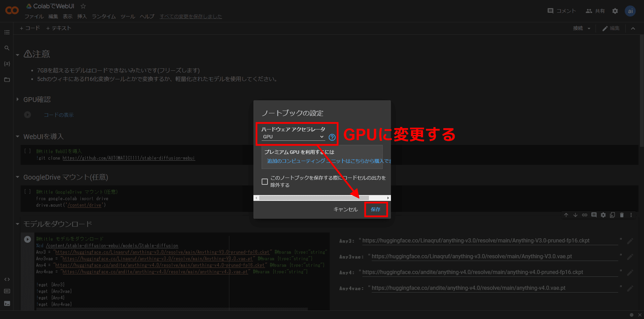Screen dimensions: 644x319
Task: Collapse the WebUIを導入 section
Action: [18, 137]
